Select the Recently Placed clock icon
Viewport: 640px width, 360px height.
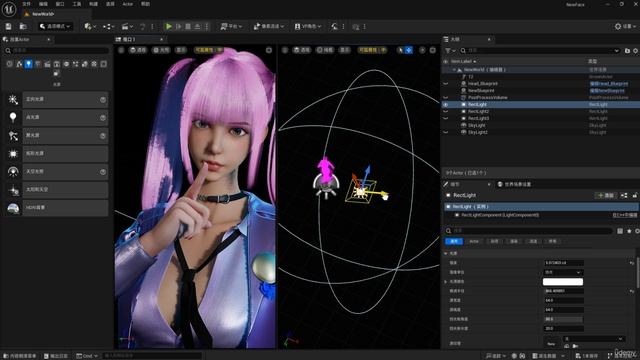(9, 64)
